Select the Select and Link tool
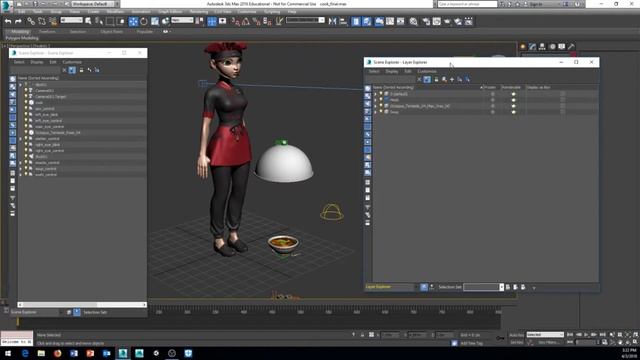 (31, 21)
